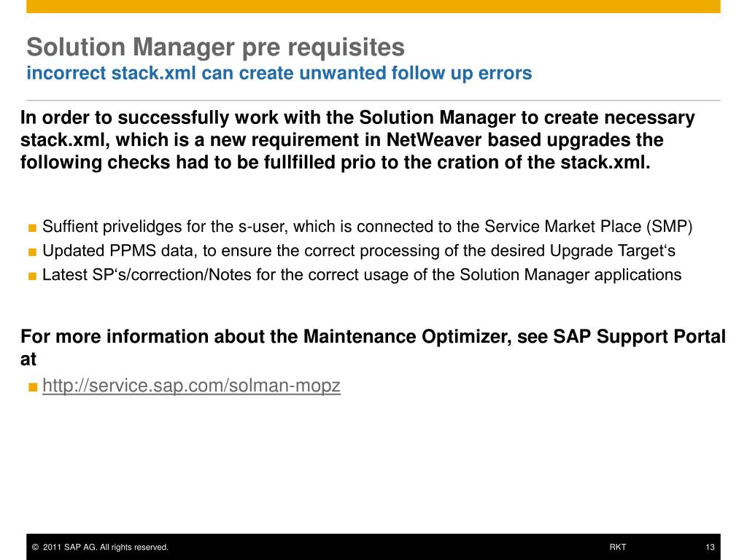Click the horizontal divider under the subtitle
The height and width of the screenshot is (560, 747).
(373, 101)
